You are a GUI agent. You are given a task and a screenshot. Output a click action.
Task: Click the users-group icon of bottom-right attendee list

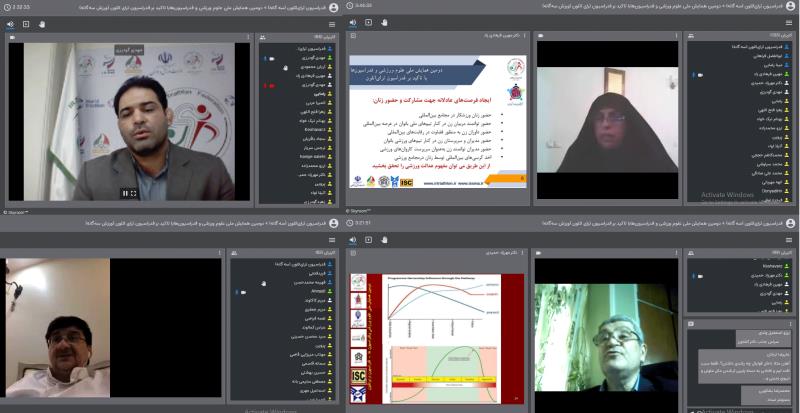point(690,253)
